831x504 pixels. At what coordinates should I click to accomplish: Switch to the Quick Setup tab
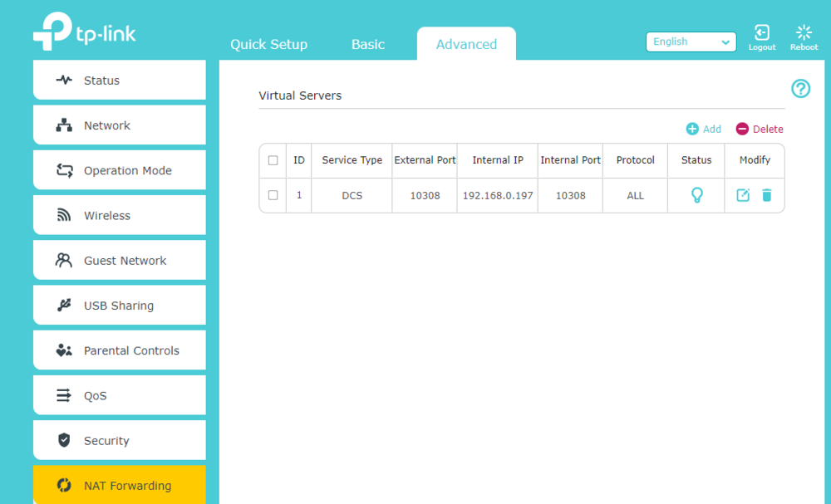[268, 45]
